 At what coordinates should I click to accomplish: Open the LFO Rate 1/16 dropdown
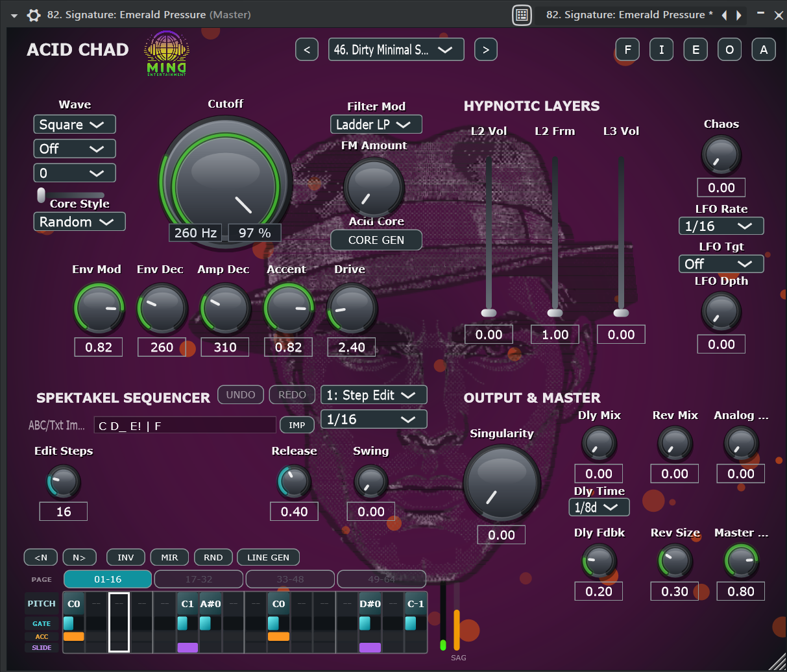tap(720, 226)
